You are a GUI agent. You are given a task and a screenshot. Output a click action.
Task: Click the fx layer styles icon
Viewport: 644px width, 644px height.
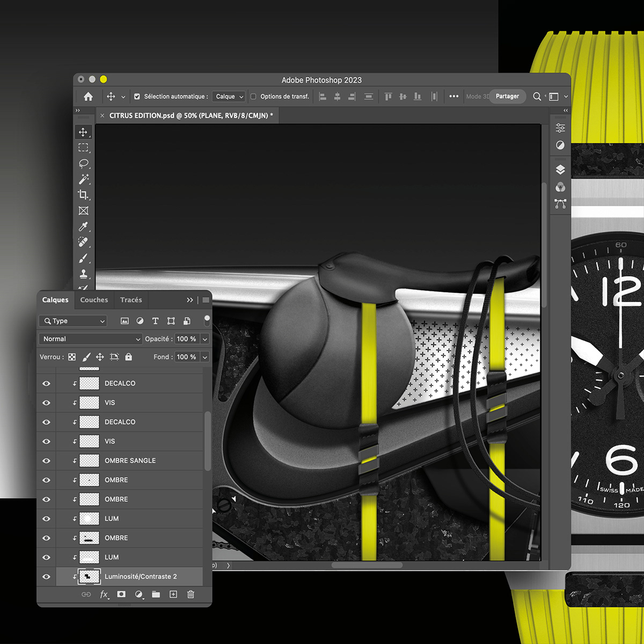[104, 594]
